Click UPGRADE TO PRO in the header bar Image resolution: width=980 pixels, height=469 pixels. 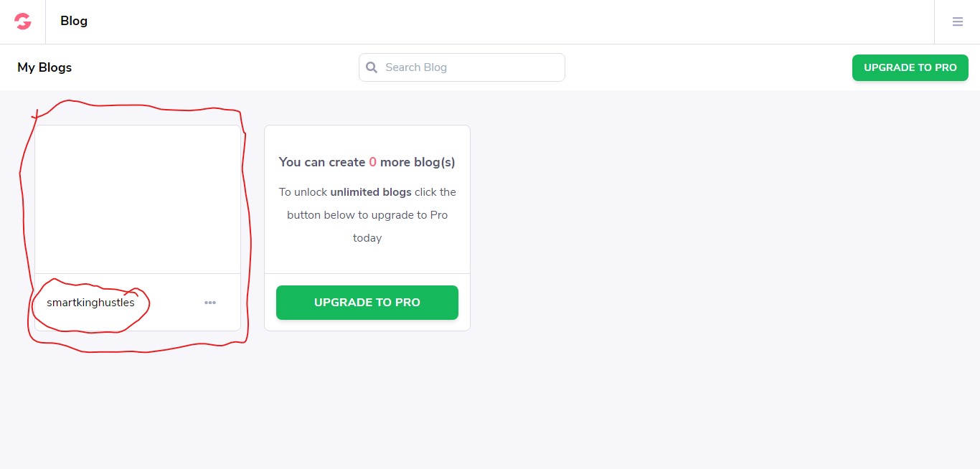click(x=910, y=67)
